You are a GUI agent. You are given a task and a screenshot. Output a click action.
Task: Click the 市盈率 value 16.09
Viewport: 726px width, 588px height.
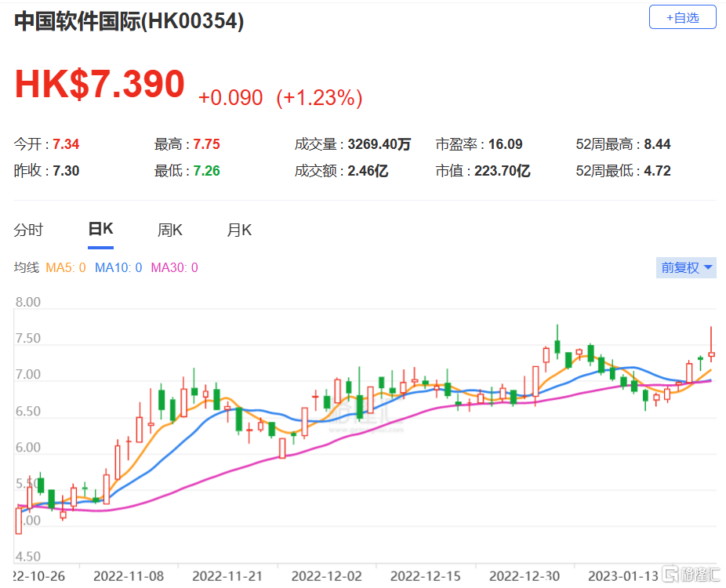(x=505, y=144)
